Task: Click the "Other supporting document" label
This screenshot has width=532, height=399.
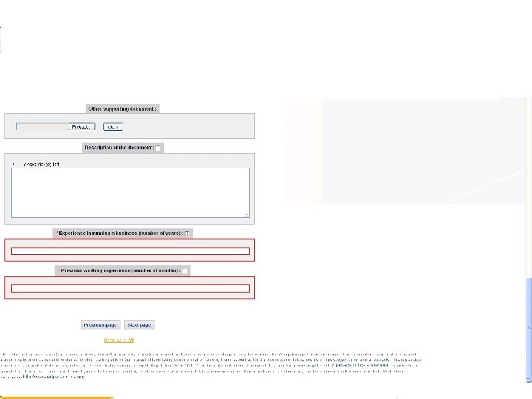Action: point(123,109)
